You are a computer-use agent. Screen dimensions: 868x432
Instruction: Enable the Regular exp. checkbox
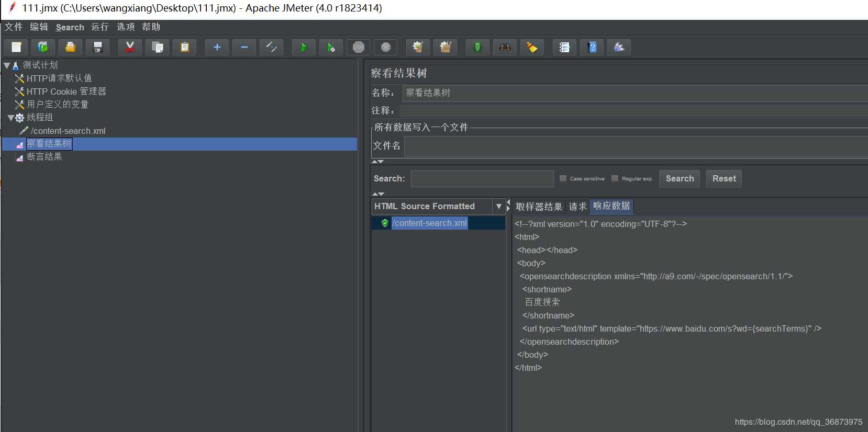[x=615, y=178]
